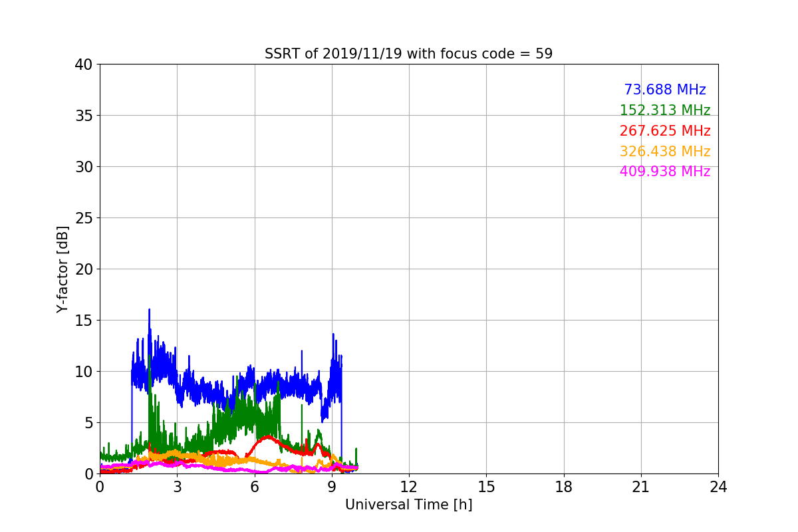
Task: Click y-axis tick label 20
Action: pyautogui.click(x=84, y=269)
